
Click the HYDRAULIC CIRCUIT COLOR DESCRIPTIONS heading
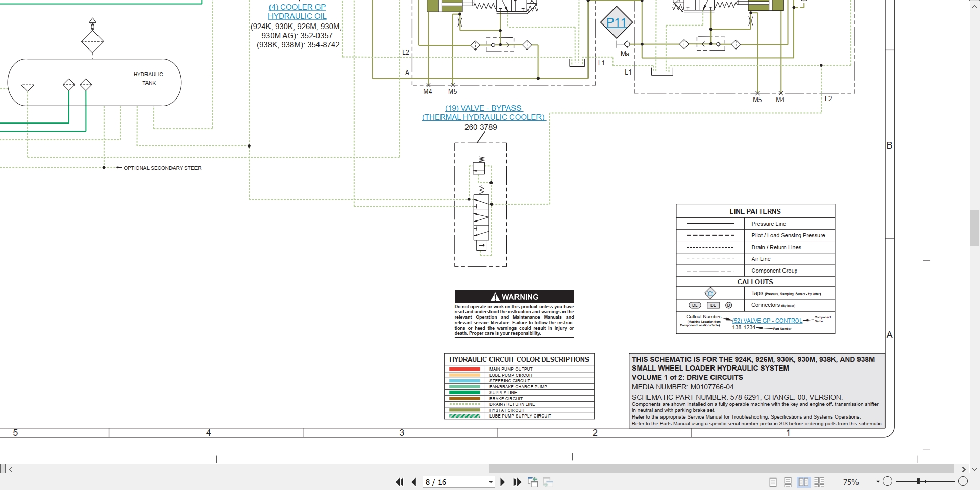coord(519,359)
